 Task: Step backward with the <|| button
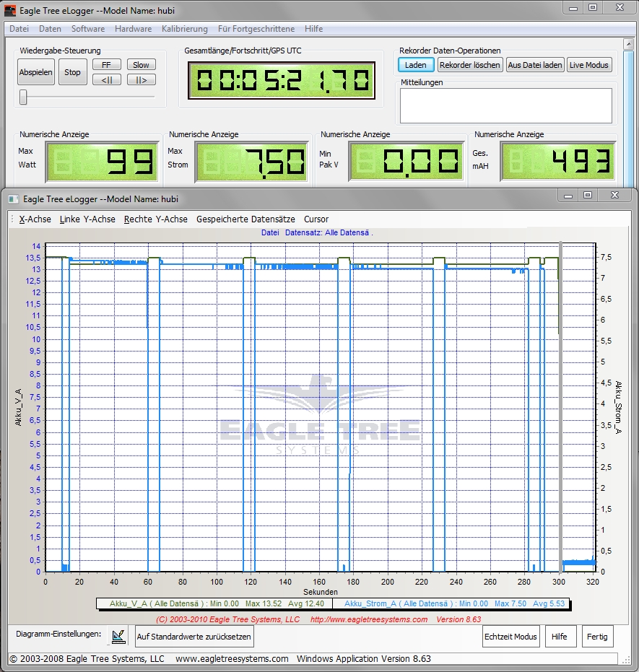tap(107, 79)
